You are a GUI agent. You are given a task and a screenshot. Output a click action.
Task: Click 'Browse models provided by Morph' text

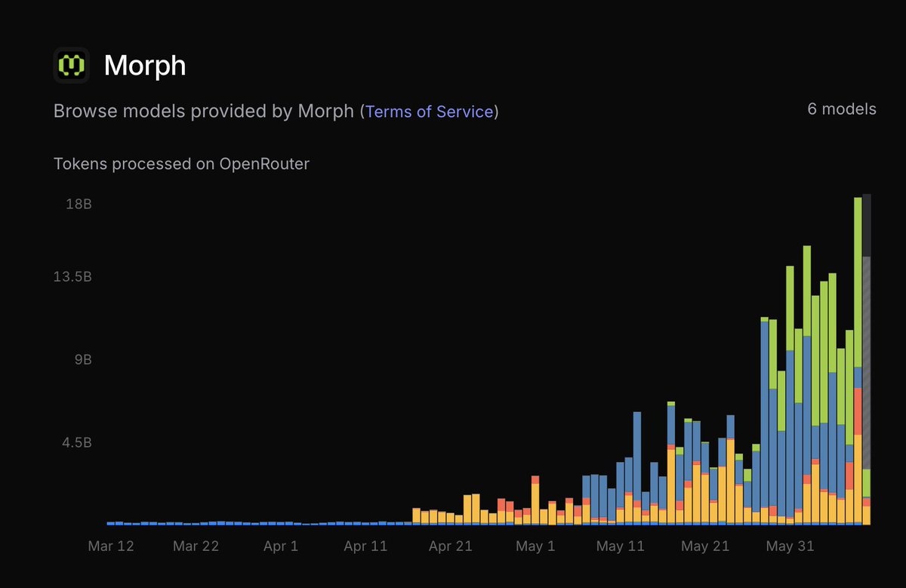204,111
